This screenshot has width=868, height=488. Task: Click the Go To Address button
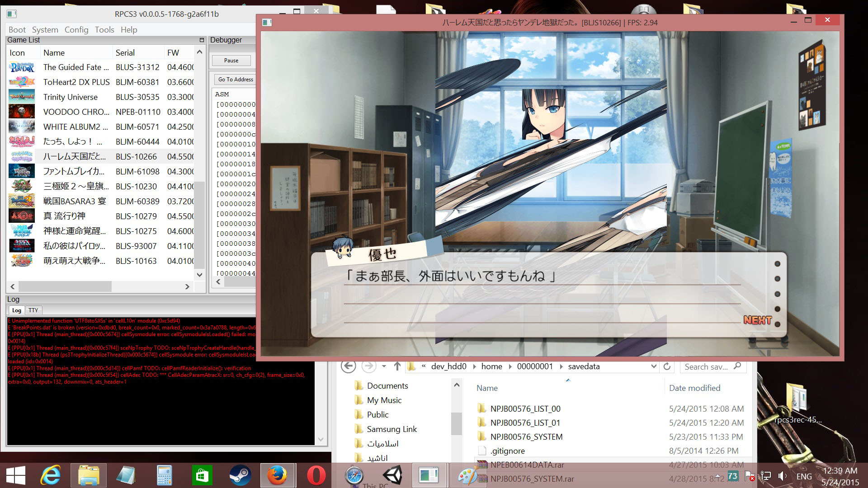tap(236, 80)
